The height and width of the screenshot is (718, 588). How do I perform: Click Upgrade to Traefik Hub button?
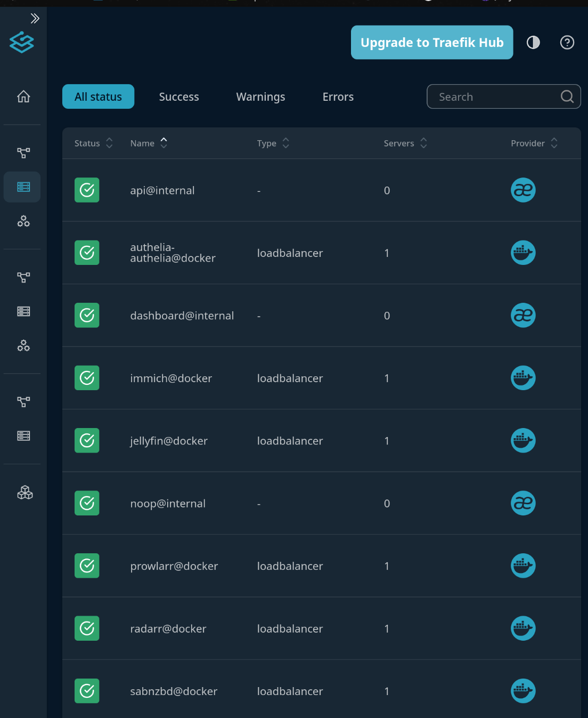(x=432, y=42)
